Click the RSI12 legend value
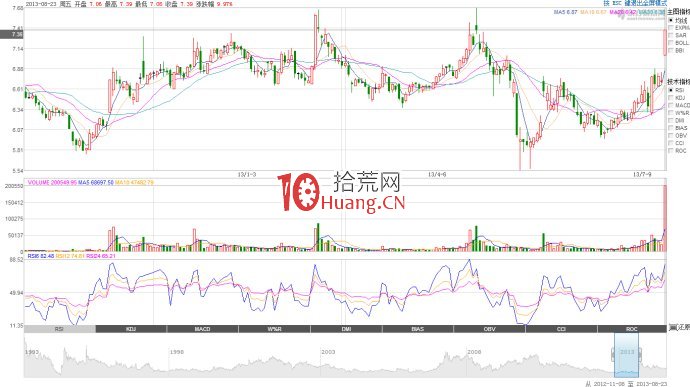The width and height of the screenshot is (690, 387). (70, 256)
